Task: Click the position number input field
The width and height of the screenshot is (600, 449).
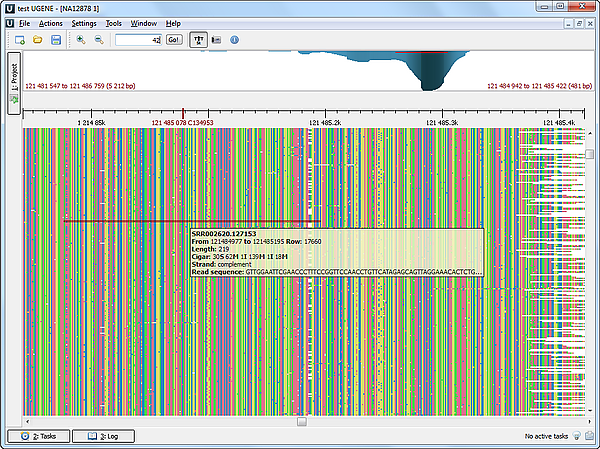Action: pyautogui.click(x=138, y=40)
